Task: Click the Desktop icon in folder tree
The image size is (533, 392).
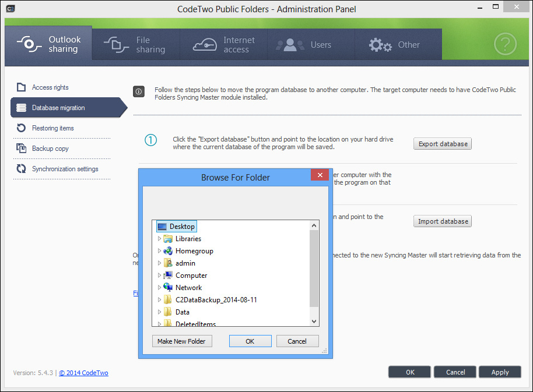Action: (162, 227)
